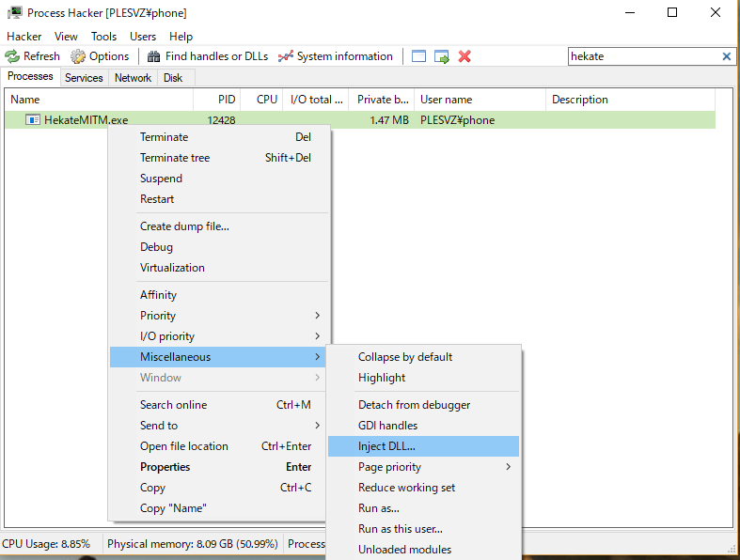Click user name PLESVZ¥phone cell
The height and width of the screenshot is (560, 740).
[457, 120]
